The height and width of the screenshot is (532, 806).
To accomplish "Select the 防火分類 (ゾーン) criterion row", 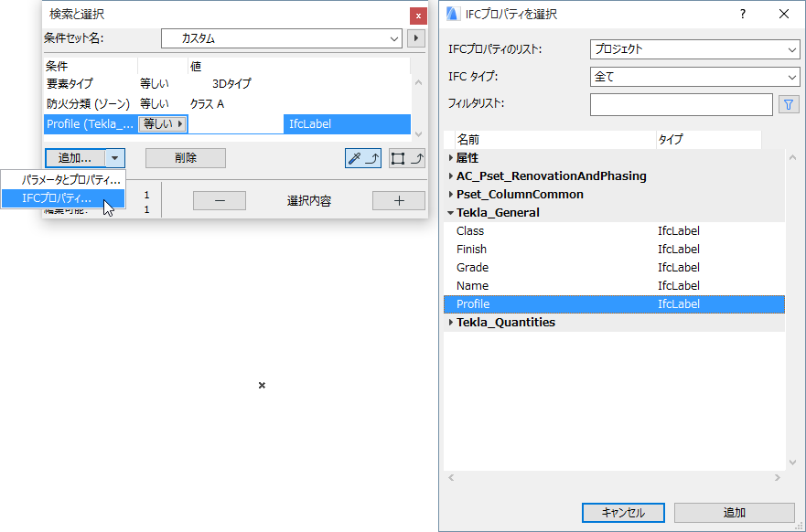I will 227,104.
